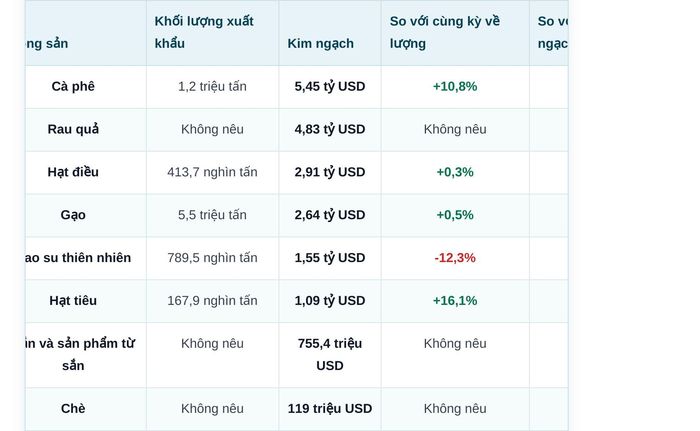Click the red '-12,3%' value

tap(455, 258)
